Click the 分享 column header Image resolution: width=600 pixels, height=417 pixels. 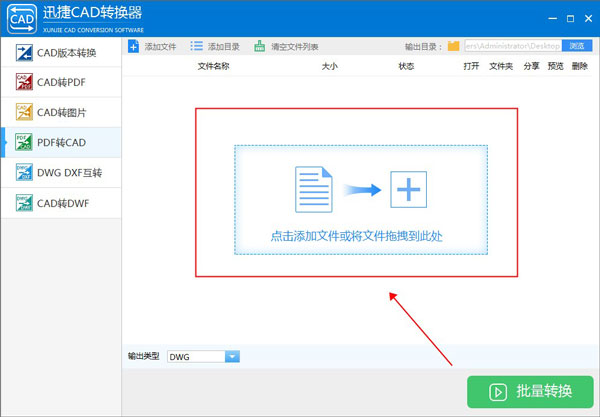(x=531, y=66)
